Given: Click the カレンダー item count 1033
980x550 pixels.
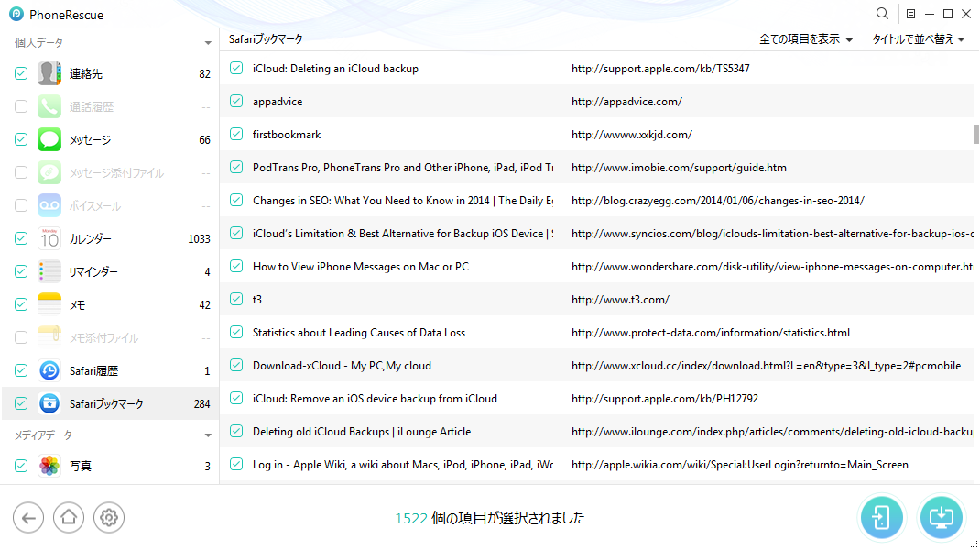Looking at the screenshot, I should (x=200, y=239).
